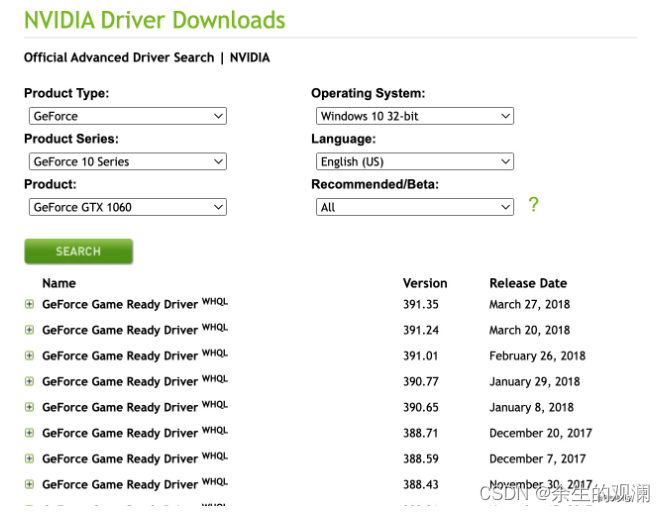Click version number 391.35
665x512 pixels.
pyautogui.click(x=421, y=304)
